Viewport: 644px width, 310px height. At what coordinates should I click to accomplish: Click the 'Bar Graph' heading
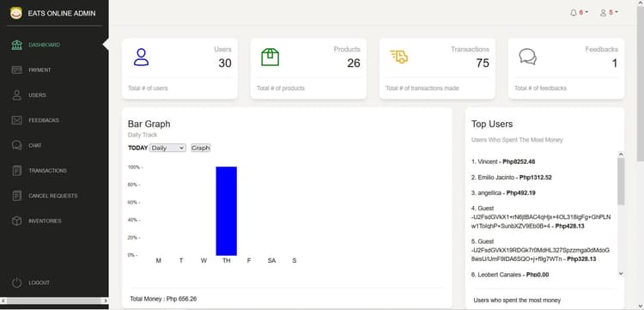coord(149,124)
